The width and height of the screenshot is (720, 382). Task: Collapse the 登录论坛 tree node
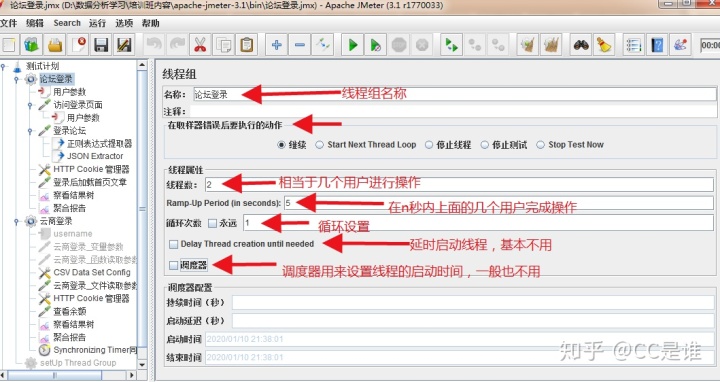pyautogui.click(x=30, y=131)
